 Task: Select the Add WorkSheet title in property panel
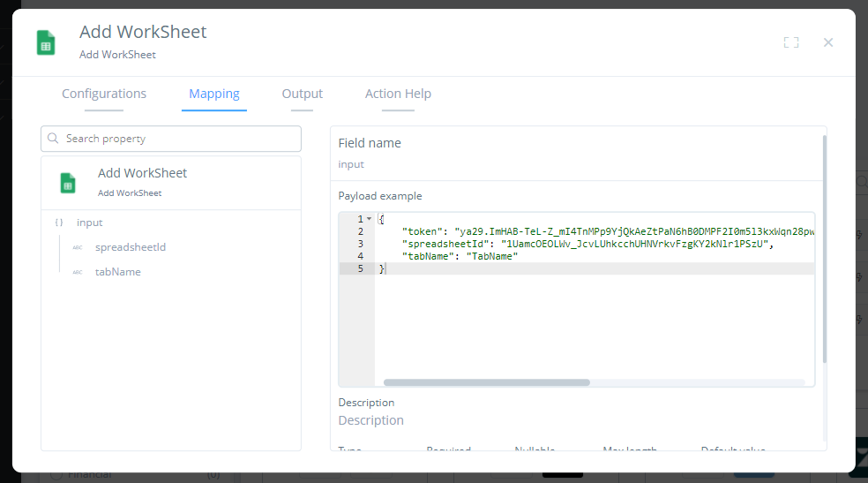[x=142, y=173]
